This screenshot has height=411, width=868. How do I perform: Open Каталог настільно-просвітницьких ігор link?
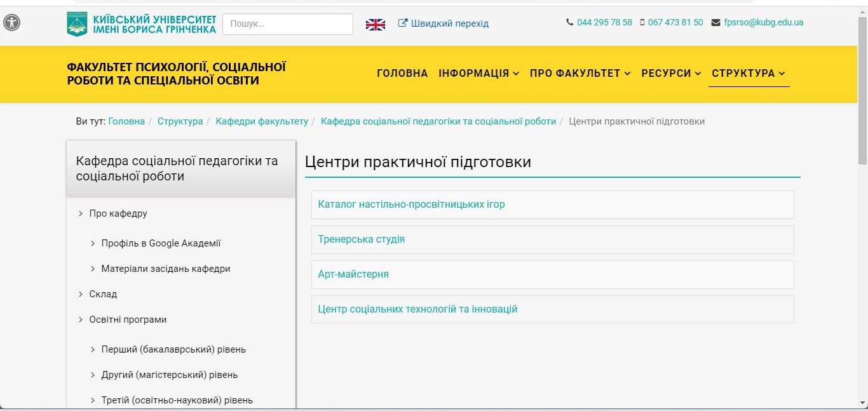(411, 205)
